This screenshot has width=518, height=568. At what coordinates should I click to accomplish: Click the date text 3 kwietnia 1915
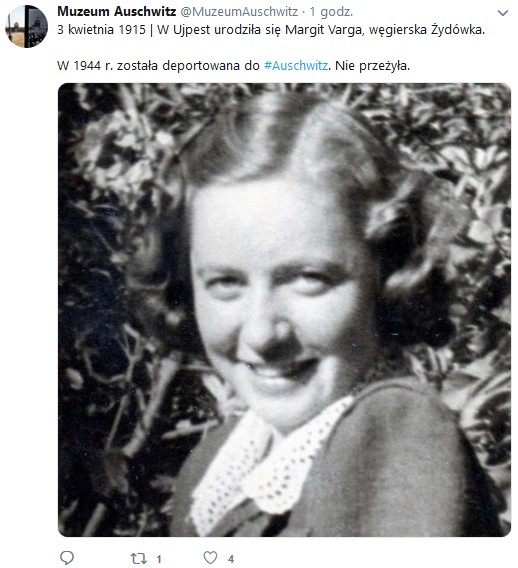[x=101, y=30]
